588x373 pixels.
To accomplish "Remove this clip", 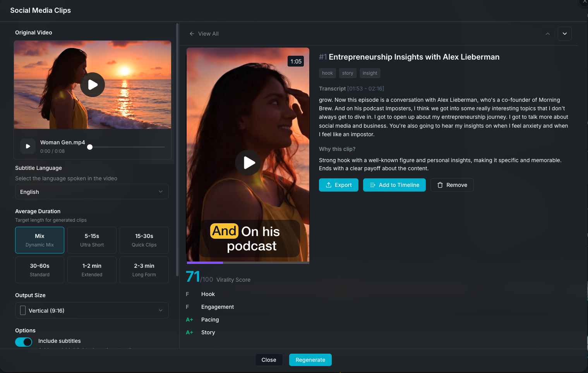I will [452, 185].
